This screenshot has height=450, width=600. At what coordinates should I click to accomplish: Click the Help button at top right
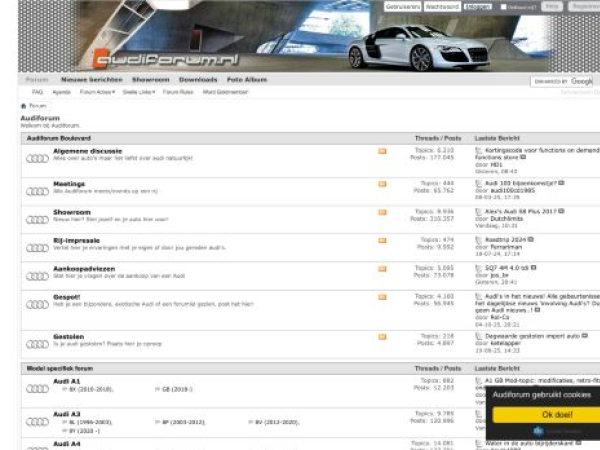tap(552, 7)
